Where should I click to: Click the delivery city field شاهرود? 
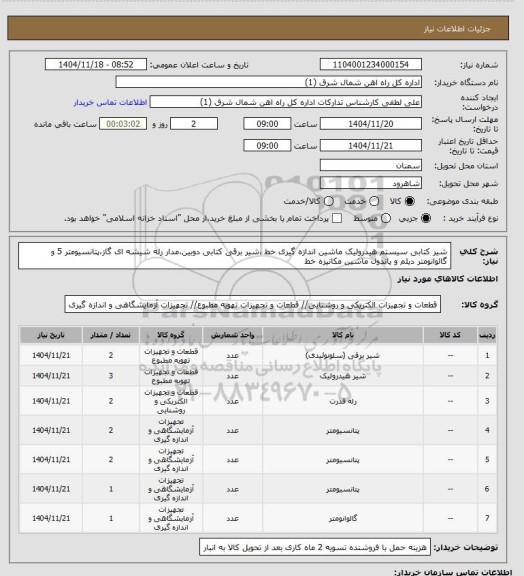370,183
